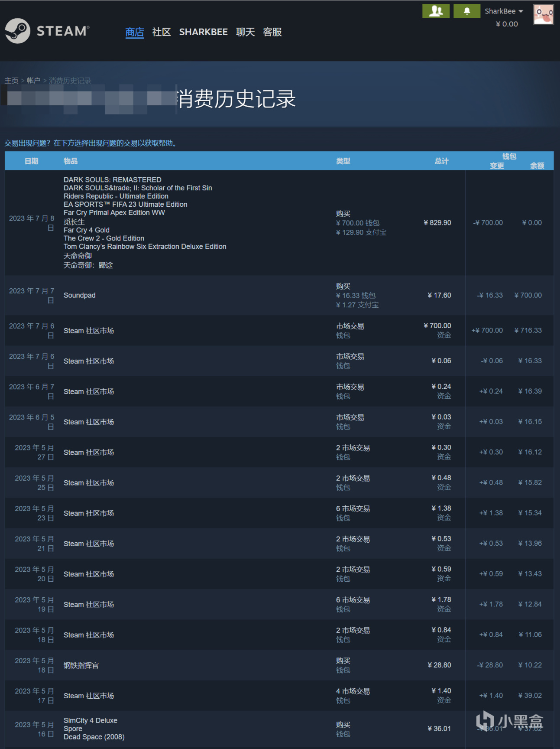Screen dimensions: 560x749
Task: Open the ¥ 700.00 market transaction row
Action: point(279,331)
